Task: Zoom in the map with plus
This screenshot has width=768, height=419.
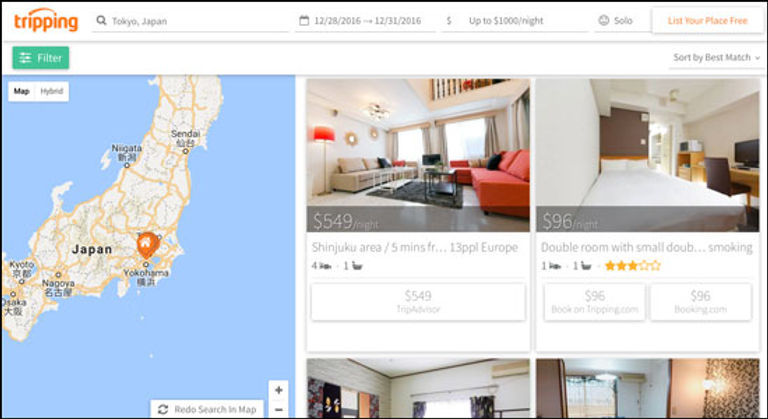Action: (x=279, y=390)
